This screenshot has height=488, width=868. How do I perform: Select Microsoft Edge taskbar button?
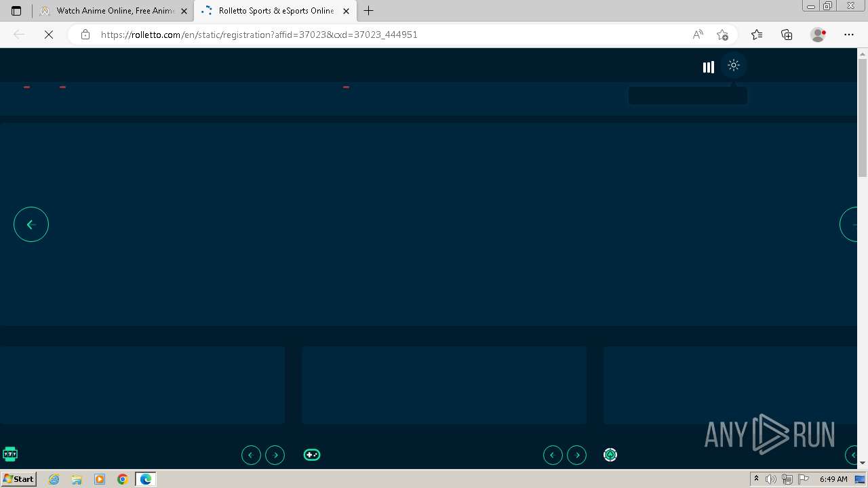[146, 479]
